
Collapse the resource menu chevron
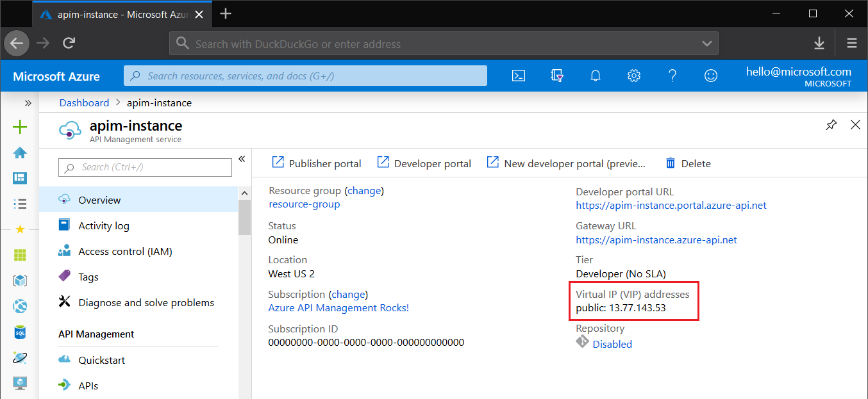[242, 159]
